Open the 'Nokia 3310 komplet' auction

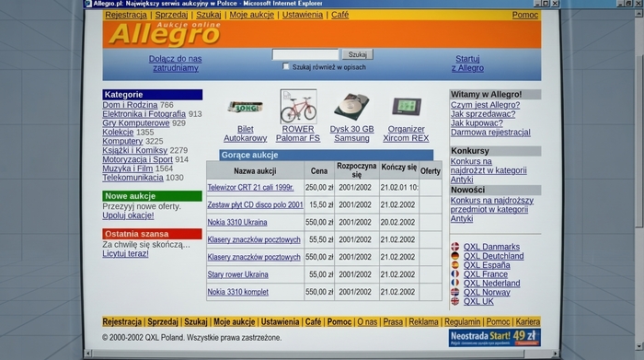[x=237, y=292]
